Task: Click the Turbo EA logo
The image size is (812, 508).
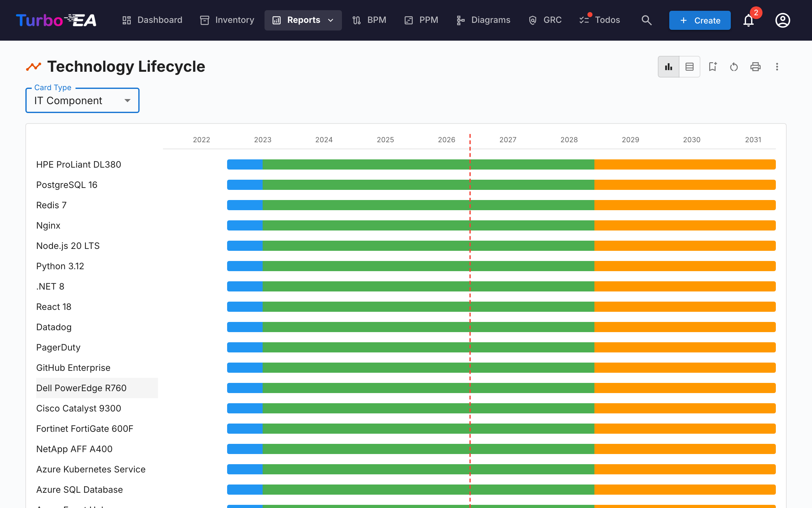Action: tap(56, 20)
